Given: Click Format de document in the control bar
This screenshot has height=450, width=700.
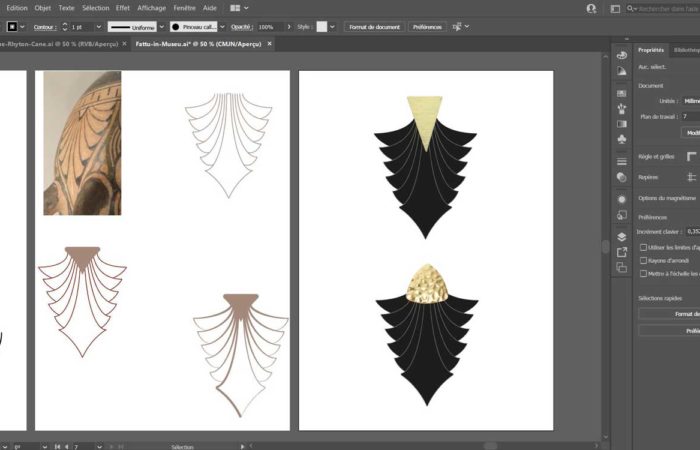Looking at the screenshot, I should (x=376, y=27).
